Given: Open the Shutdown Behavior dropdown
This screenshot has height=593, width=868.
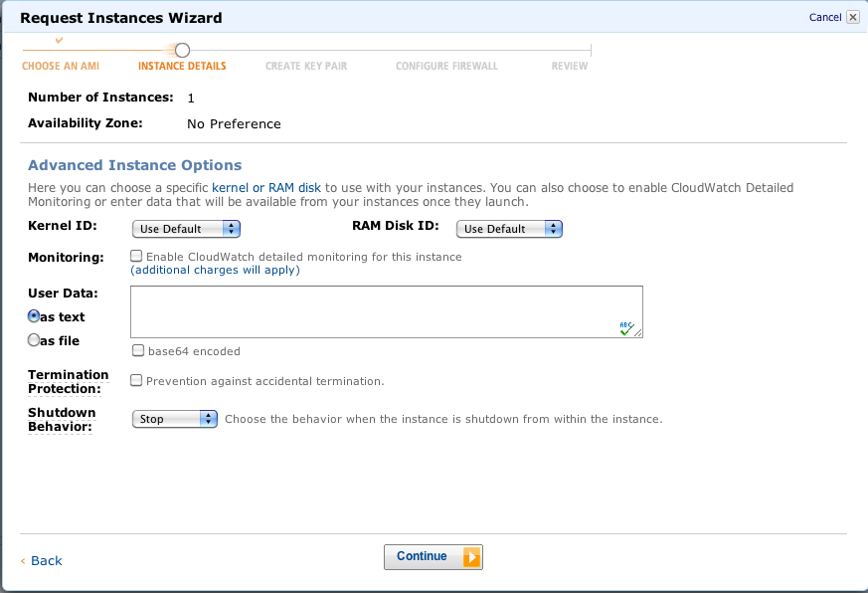Looking at the screenshot, I should [174, 419].
